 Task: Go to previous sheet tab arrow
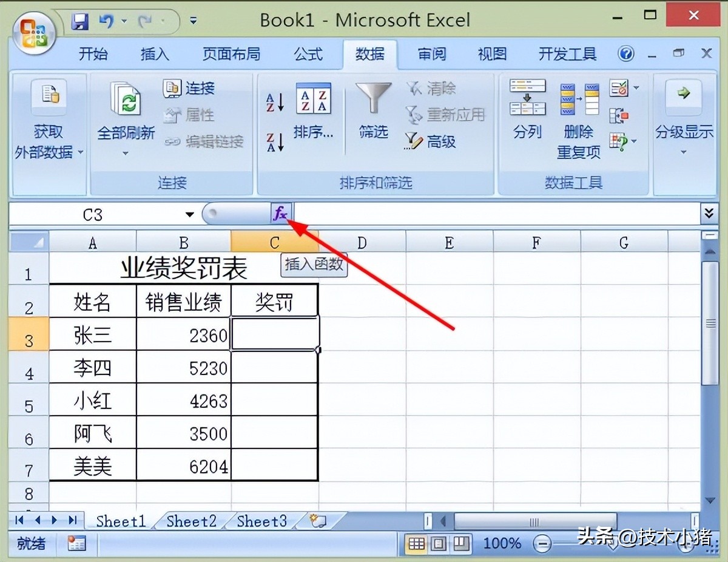(x=38, y=520)
